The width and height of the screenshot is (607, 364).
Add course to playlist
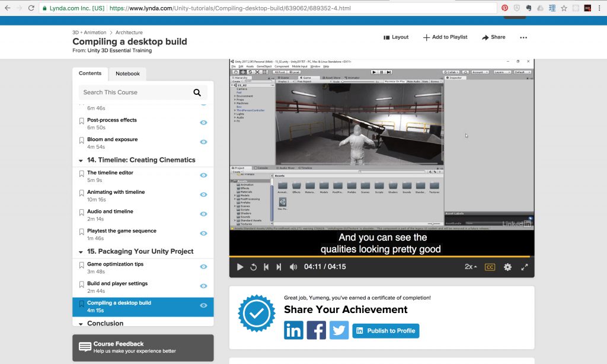coord(445,37)
